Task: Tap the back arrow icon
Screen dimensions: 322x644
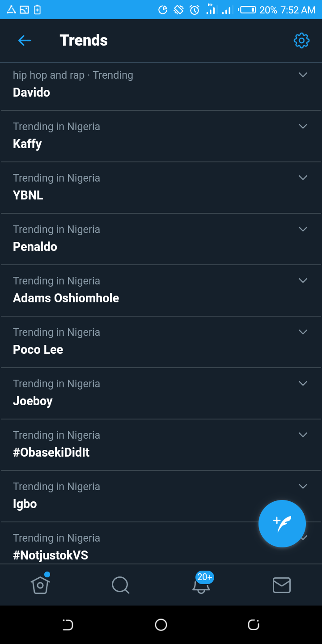Action: coord(25,41)
